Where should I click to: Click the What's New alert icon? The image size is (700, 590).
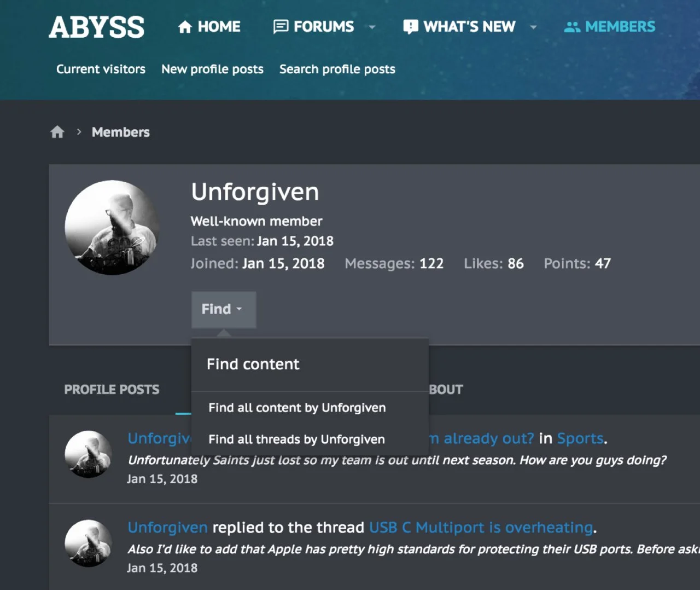coord(410,27)
